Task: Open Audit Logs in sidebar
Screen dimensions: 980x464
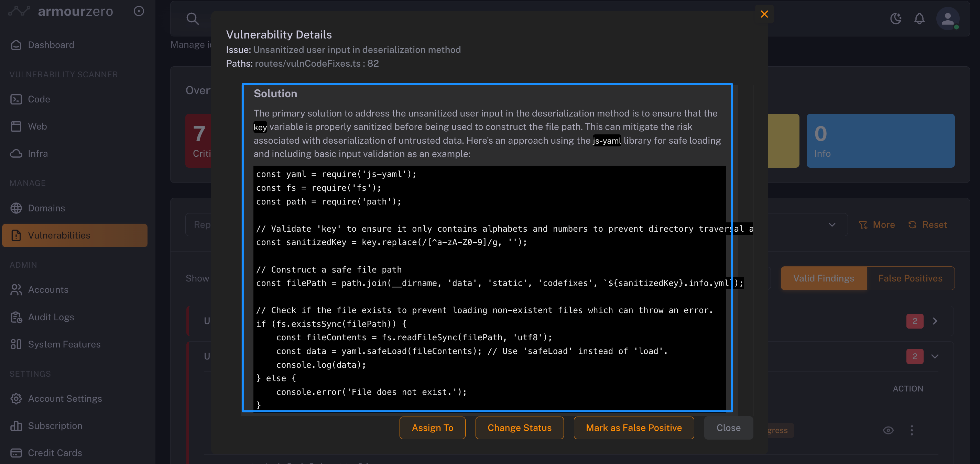Action: [x=51, y=317]
